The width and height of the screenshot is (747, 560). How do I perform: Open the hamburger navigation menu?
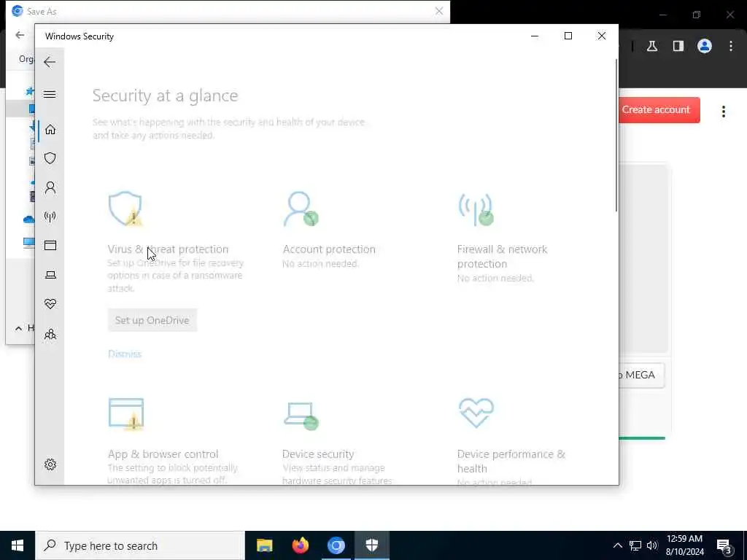click(x=50, y=94)
